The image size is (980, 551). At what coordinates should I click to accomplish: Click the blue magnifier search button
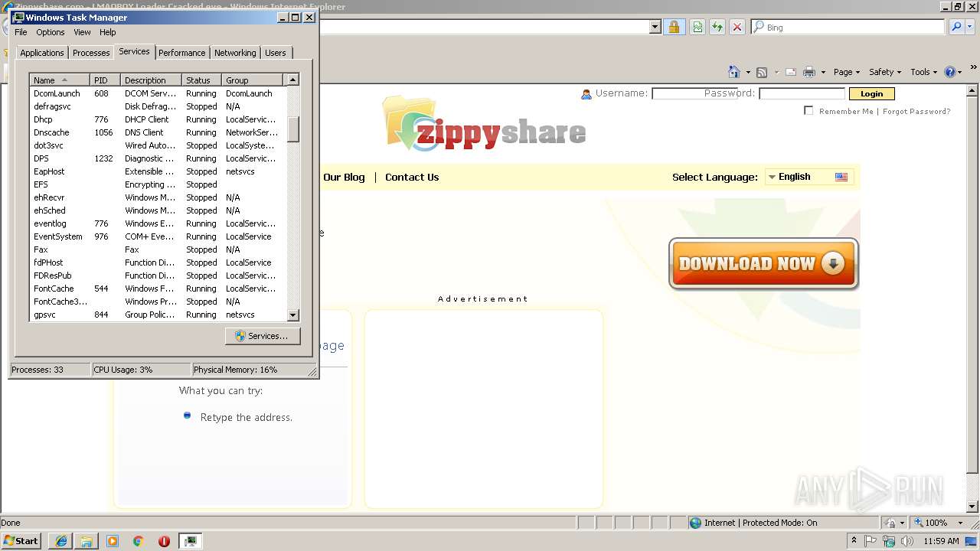[956, 27]
